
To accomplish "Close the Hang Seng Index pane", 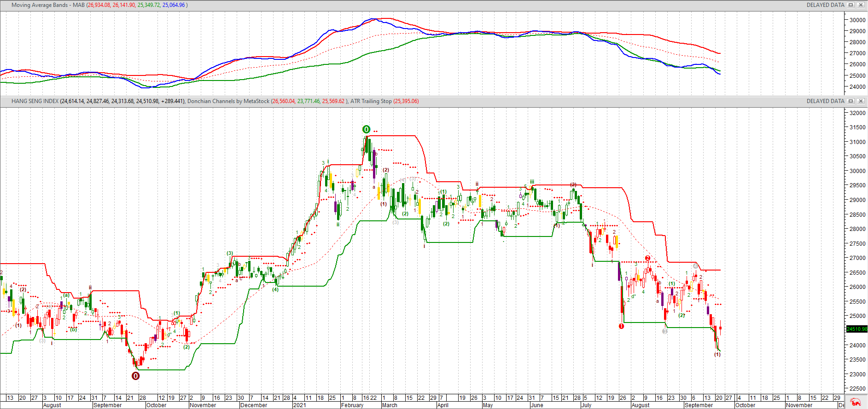I will (861, 101).
